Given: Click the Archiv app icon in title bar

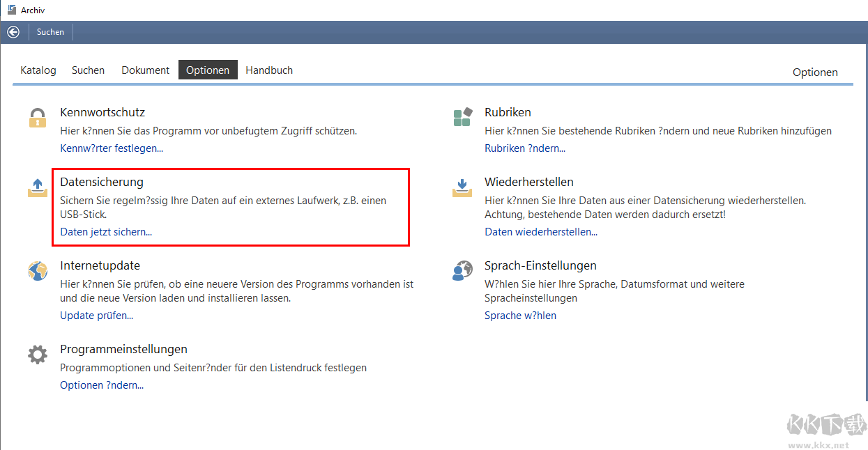Looking at the screenshot, I should click(11, 10).
